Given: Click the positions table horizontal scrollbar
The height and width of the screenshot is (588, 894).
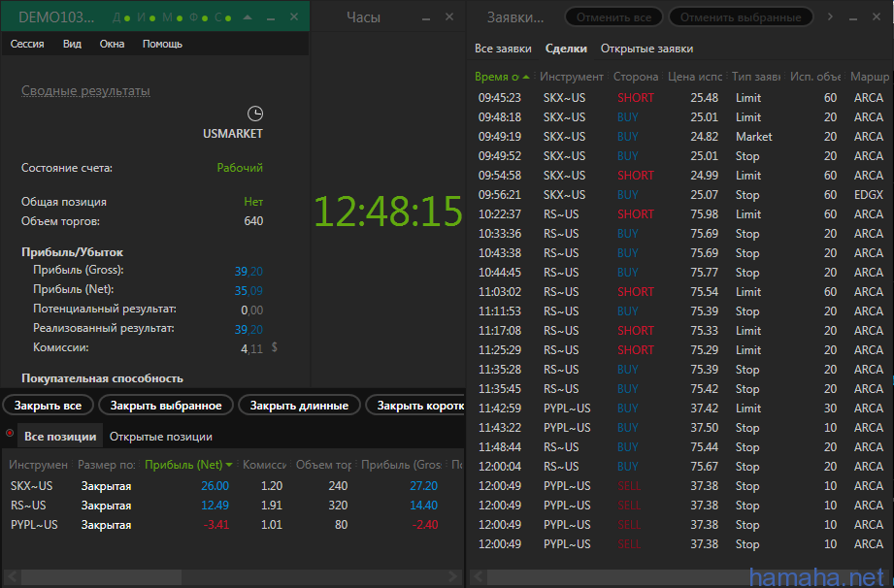Looking at the screenshot, I should (x=102, y=576).
